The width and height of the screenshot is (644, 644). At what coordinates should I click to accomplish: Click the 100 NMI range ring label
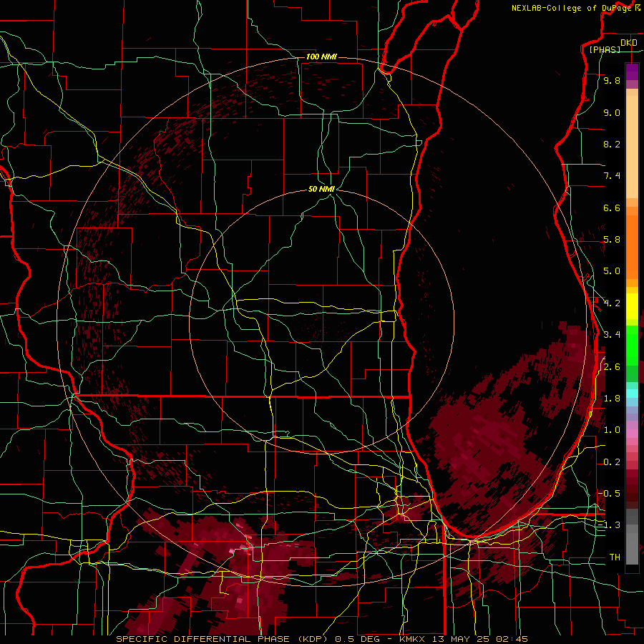(321, 57)
